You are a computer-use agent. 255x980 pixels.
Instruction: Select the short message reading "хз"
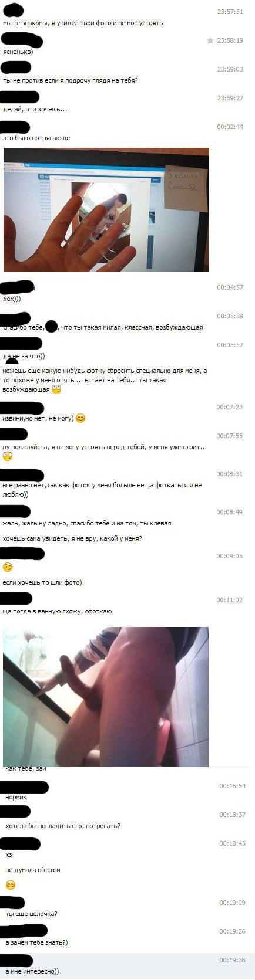click(x=8, y=855)
